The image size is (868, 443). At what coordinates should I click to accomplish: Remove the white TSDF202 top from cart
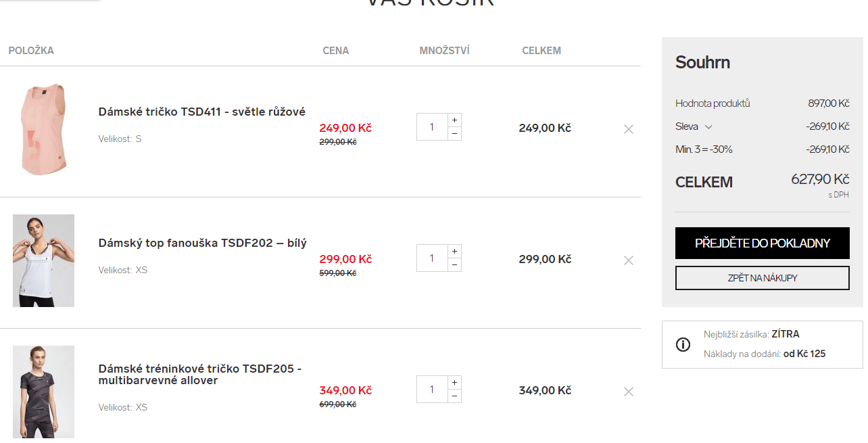click(x=629, y=260)
